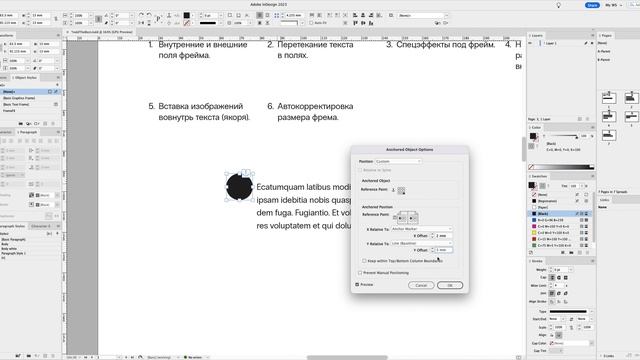Select [None] object style in Object Styles list
Screen dimensions: 640x360
[29, 92]
